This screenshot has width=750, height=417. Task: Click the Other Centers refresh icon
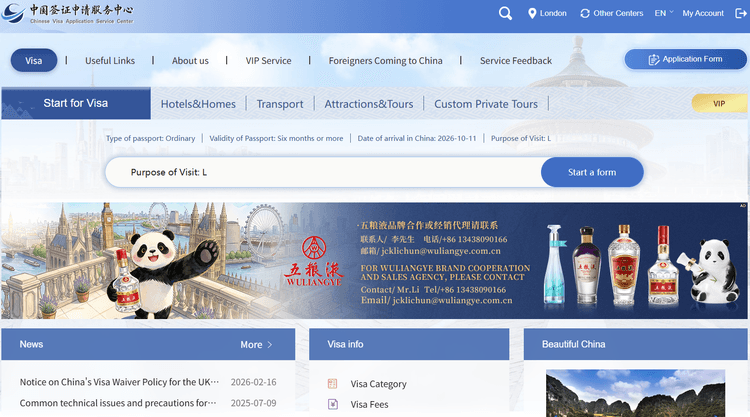585,13
